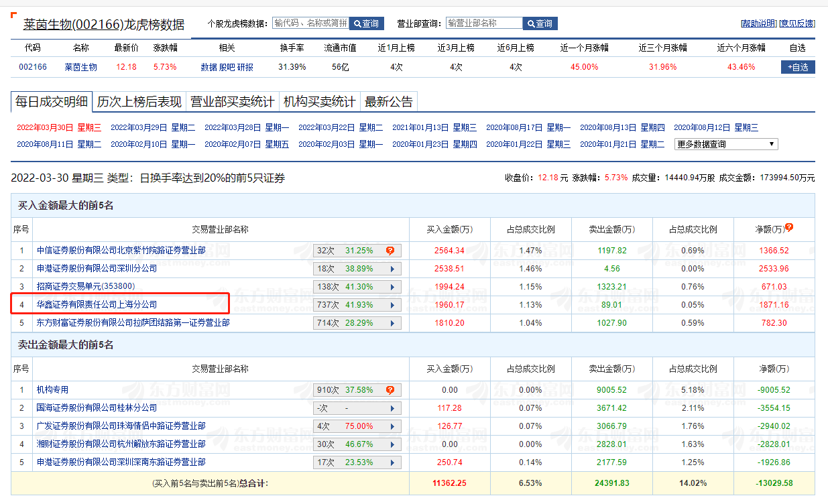Expand arrow next to 国海证券桂林分公司 row

(392, 407)
